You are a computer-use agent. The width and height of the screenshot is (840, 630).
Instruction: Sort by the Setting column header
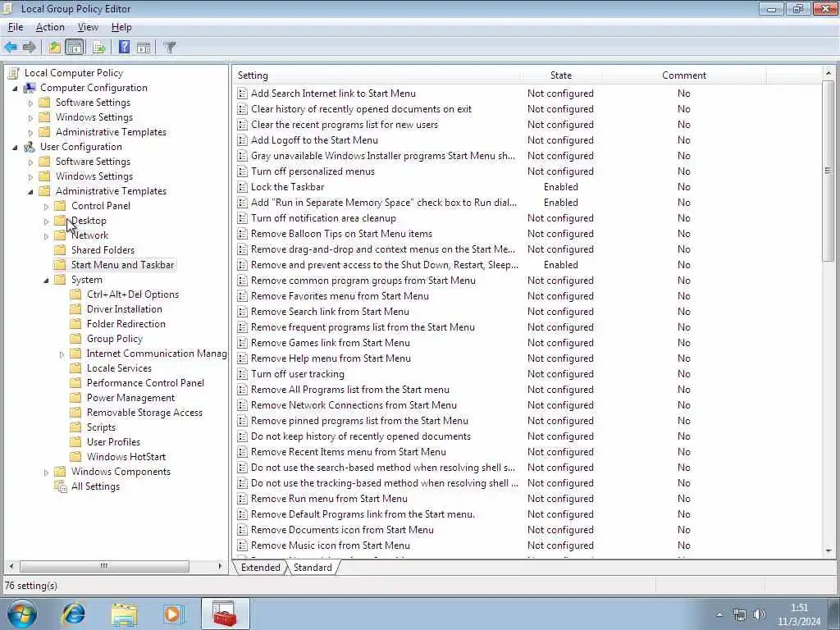[377, 75]
